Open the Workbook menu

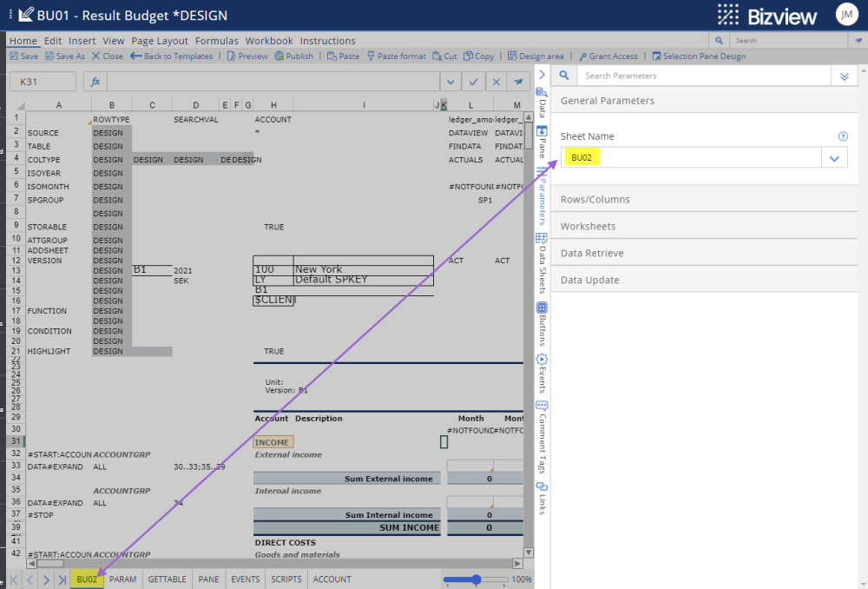point(269,41)
